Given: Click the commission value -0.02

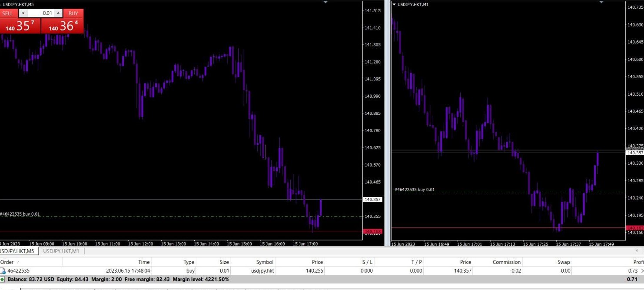Looking at the screenshot, I should point(515,271).
